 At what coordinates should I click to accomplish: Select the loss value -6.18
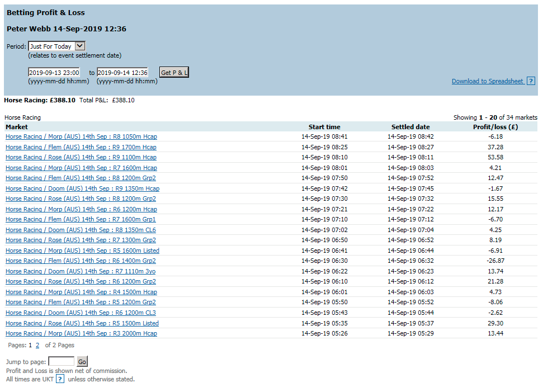point(495,136)
